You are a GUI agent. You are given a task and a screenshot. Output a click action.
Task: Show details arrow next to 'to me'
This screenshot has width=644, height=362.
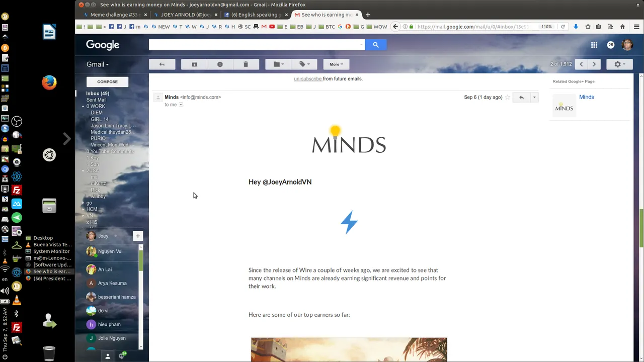coord(181,105)
